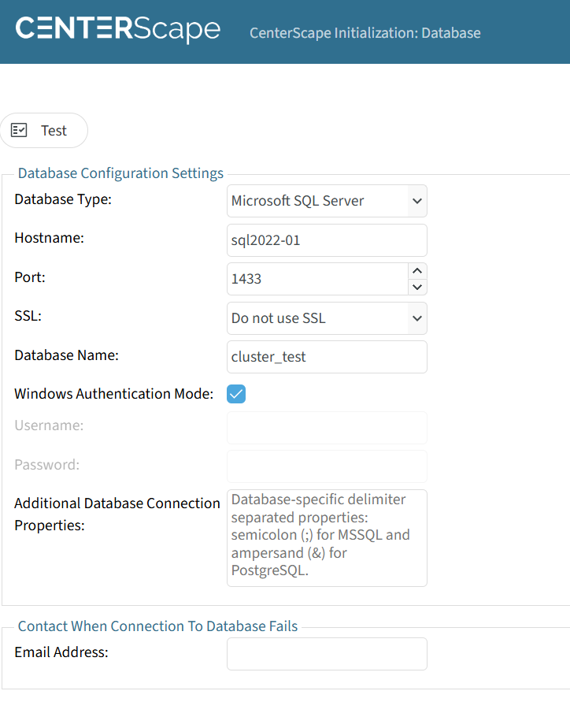Click the Email Address label
Image resolution: width=570 pixels, height=728 pixels.
click(61, 652)
